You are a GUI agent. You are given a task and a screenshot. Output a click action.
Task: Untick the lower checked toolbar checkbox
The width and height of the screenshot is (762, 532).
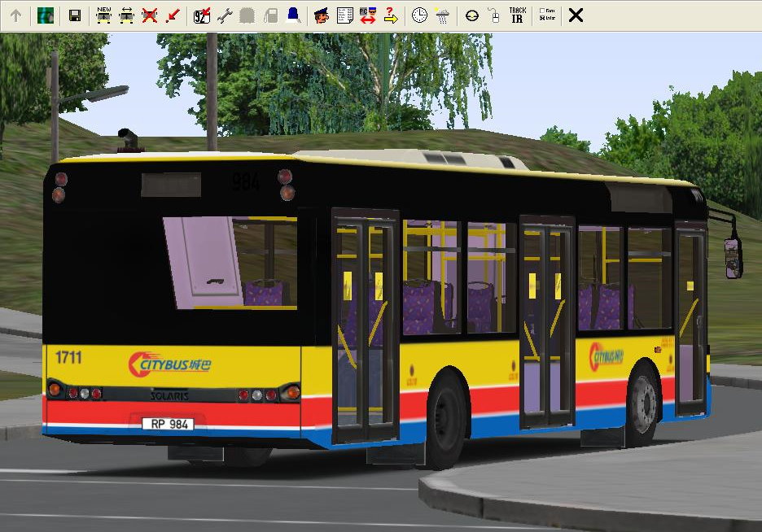542,19
